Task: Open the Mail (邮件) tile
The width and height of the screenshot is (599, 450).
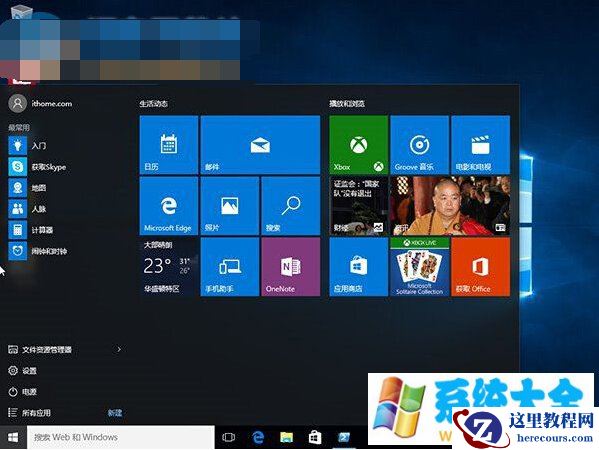Action: [x=260, y=145]
